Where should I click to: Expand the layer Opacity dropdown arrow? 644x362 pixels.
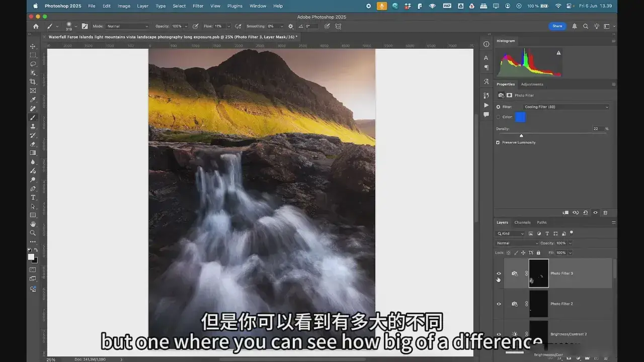[570, 243]
